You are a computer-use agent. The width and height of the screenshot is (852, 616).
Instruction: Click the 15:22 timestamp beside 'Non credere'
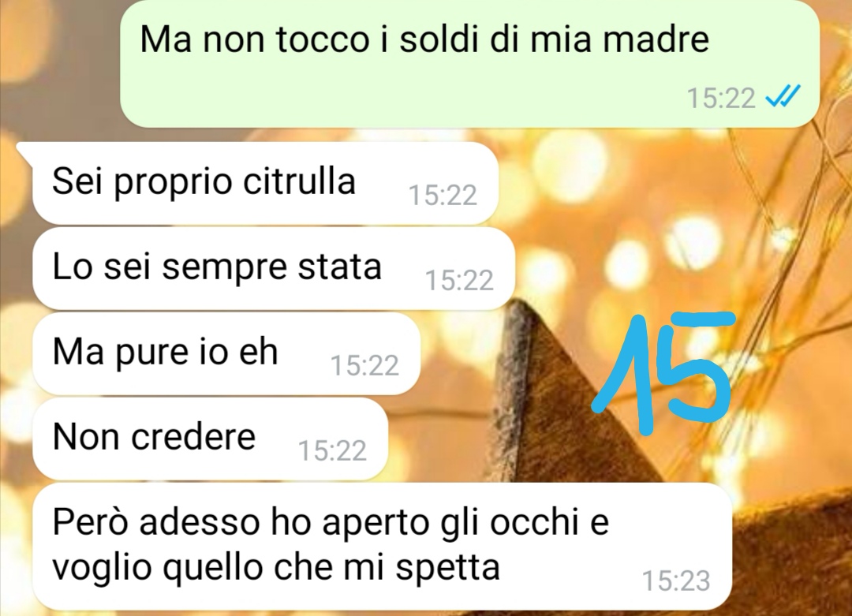332,451
